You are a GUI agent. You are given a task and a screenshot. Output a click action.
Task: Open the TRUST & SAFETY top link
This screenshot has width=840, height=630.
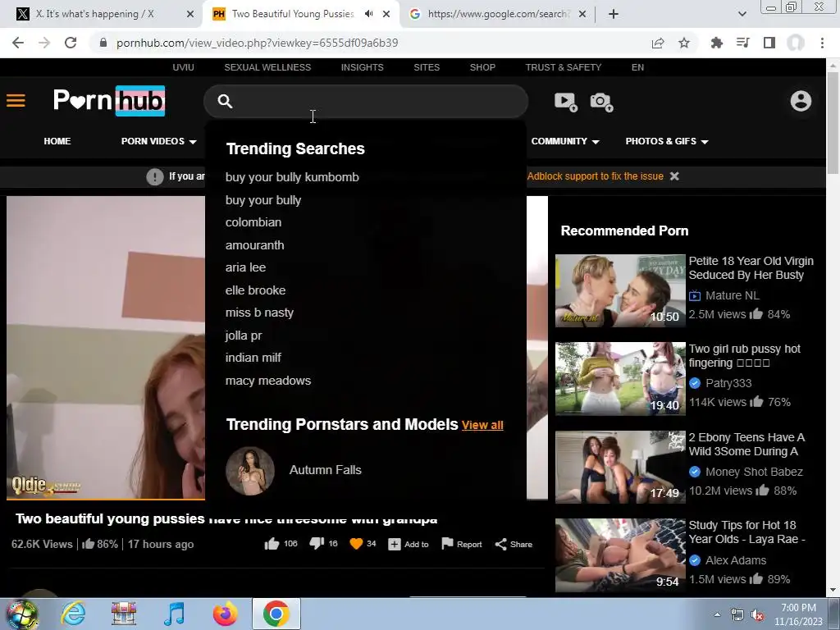[563, 67]
